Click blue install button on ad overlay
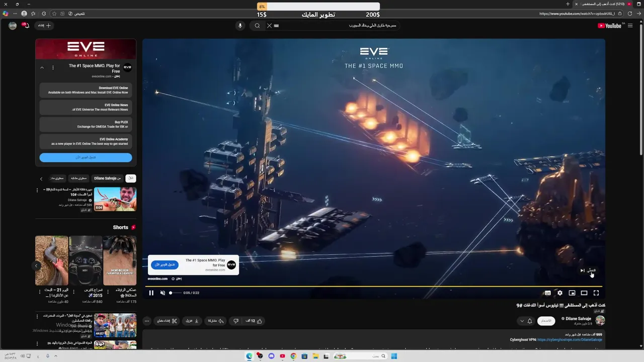The height and width of the screenshot is (362, 644). click(x=165, y=264)
